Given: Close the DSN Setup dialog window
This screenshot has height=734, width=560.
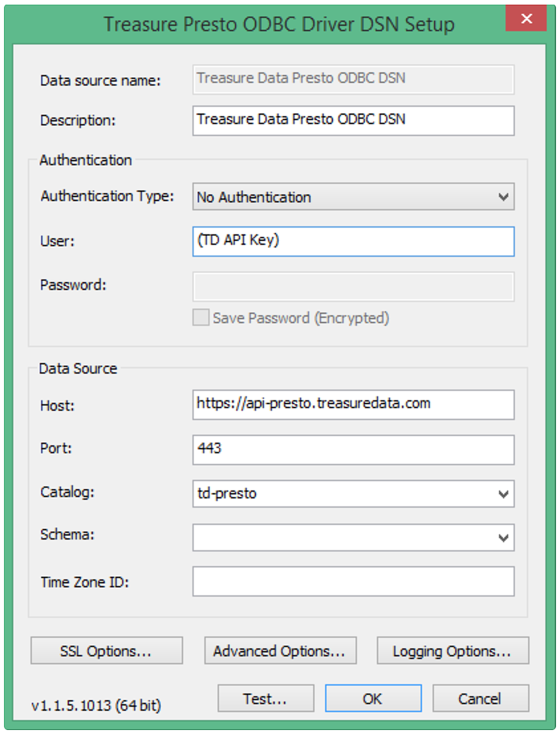Looking at the screenshot, I should tap(526, 19).
